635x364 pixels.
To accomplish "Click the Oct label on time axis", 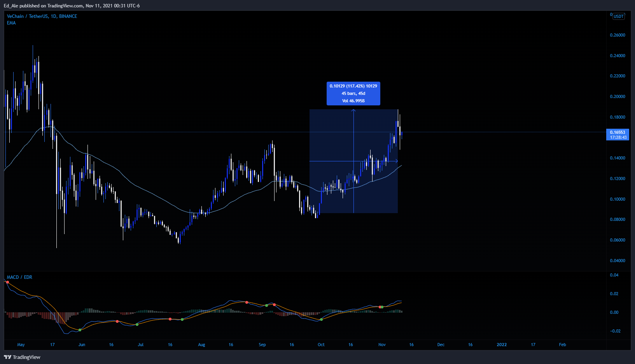I will tap(321, 345).
